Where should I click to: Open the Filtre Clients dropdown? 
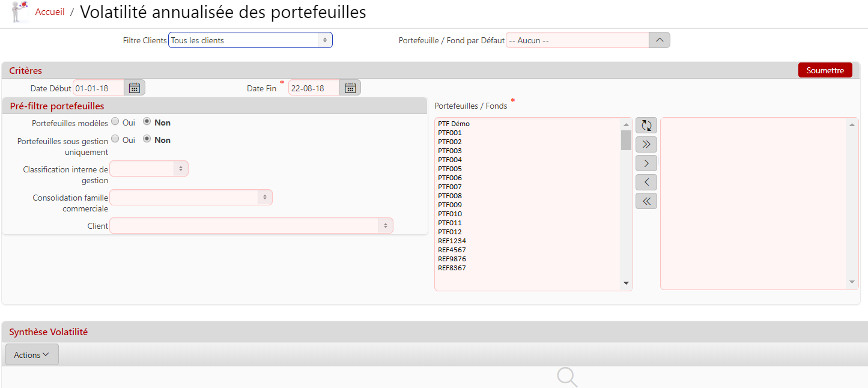250,40
